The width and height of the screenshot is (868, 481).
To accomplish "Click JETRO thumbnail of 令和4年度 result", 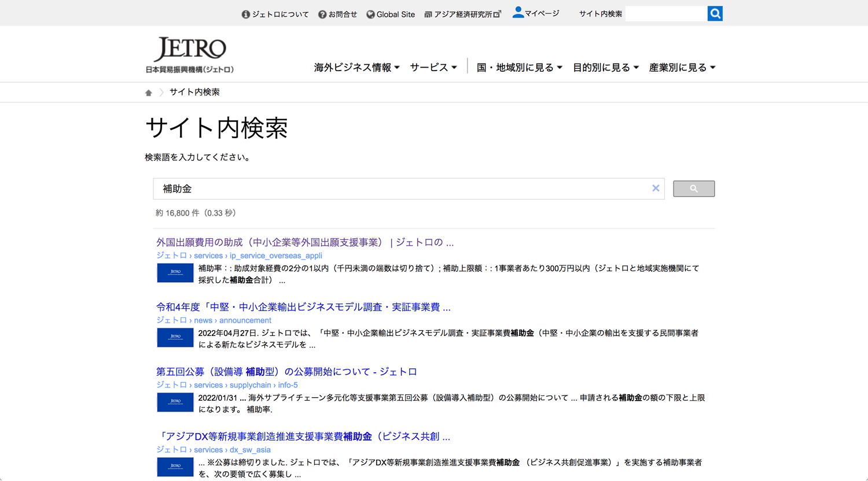I will click(x=175, y=337).
